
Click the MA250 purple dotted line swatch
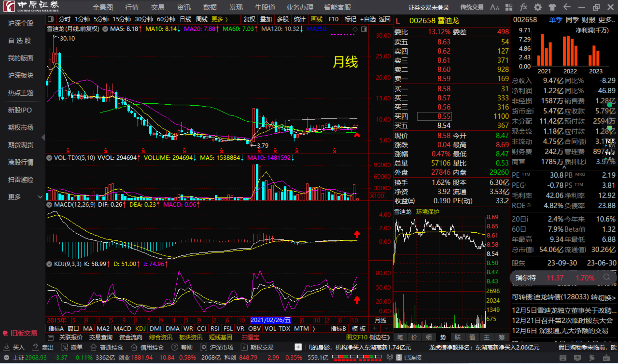coord(342,34)
